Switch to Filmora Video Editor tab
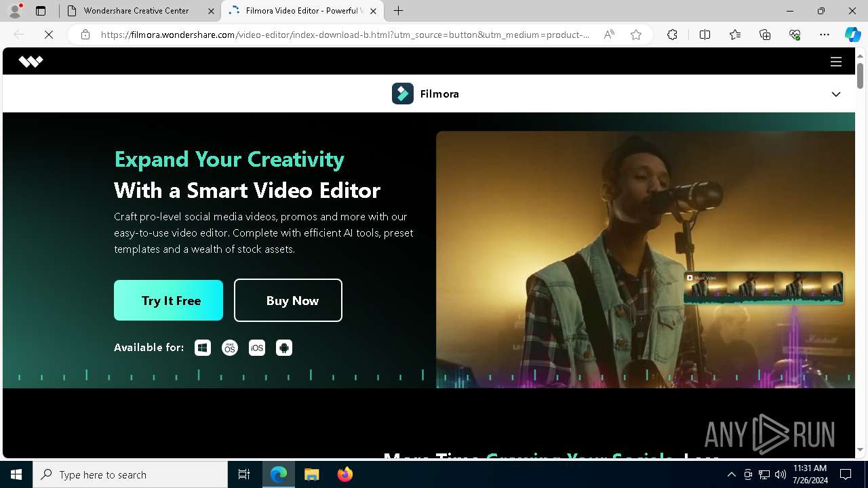The width and height of the screenshot is (868, 488). (301, 11)
